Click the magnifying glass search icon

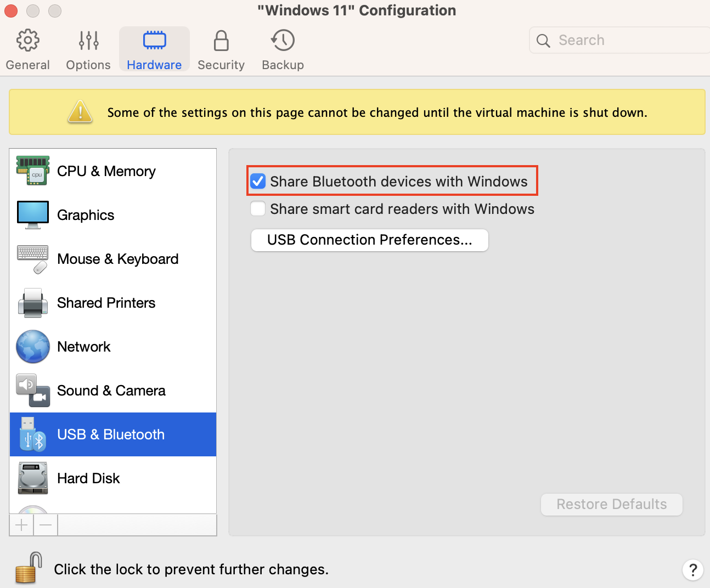[543, 41]
